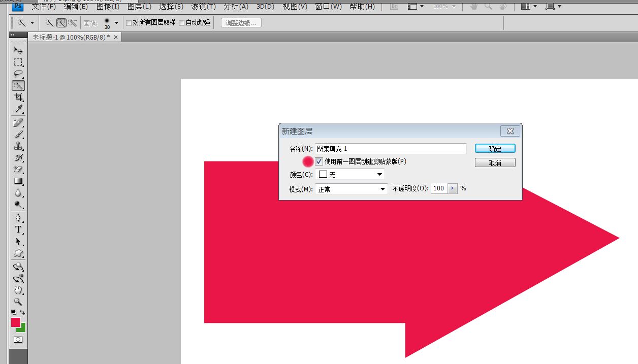Select the Spot Healing Brush tool
The width and height of the screenshot is (638, 364).
18,122
